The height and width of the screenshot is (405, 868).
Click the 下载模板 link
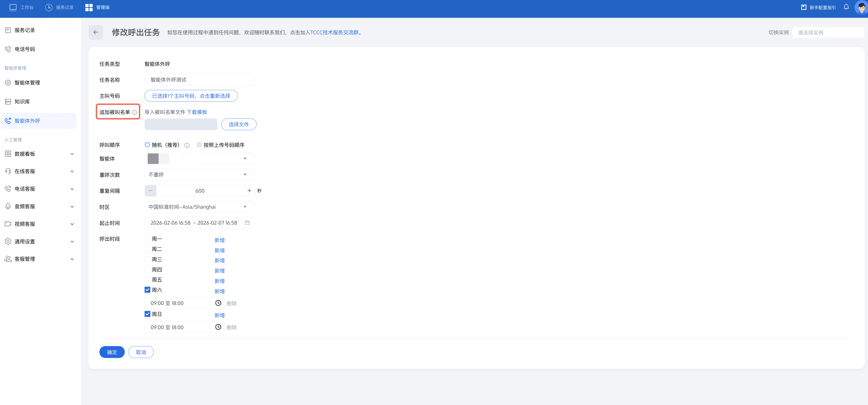coord(197,112)
